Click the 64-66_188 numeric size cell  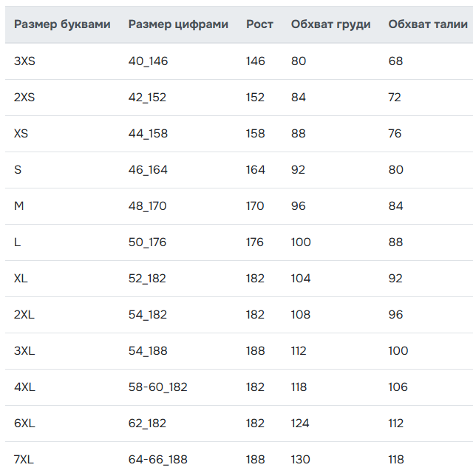(158, 460)
